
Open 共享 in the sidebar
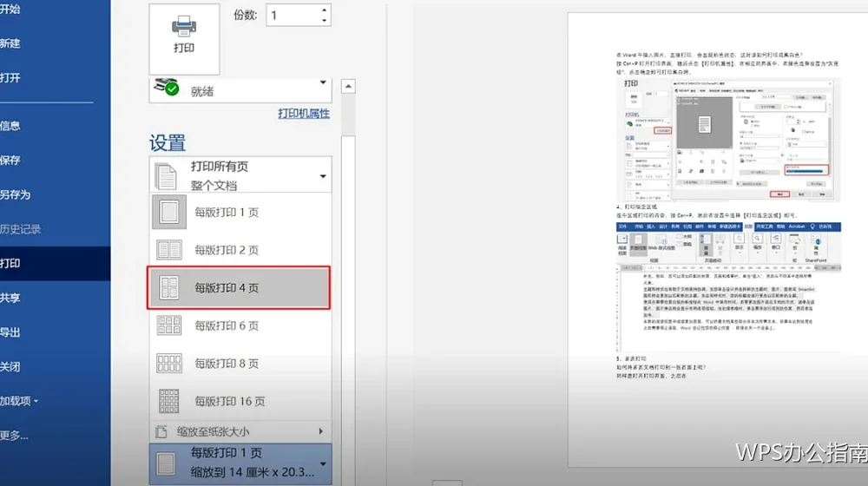tap(10, 298)
